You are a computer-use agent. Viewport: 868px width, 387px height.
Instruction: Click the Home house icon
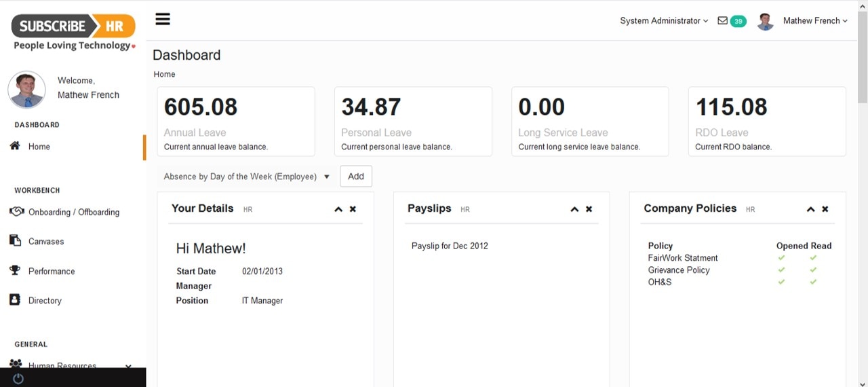[15, 146]
